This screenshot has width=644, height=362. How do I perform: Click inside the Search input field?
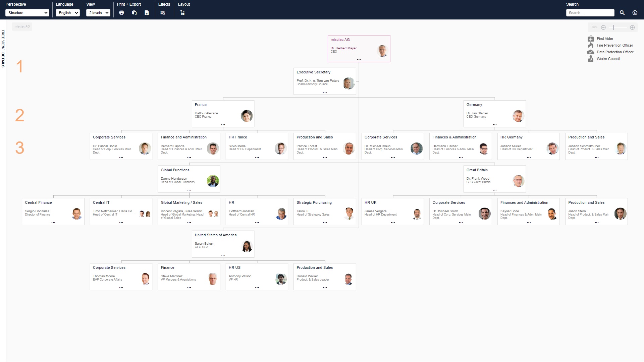(590, 12)
